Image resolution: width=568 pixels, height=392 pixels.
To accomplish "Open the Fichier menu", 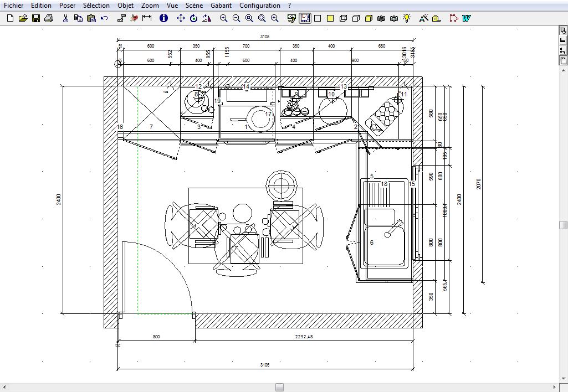I will [14, 6].
